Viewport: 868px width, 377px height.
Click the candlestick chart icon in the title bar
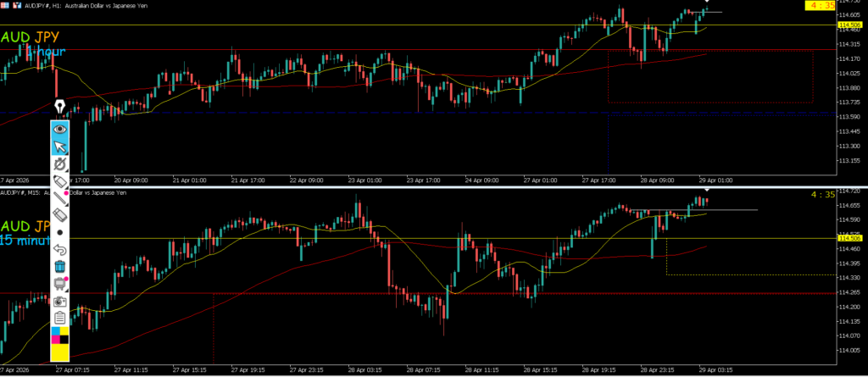(x=17, y=4)
